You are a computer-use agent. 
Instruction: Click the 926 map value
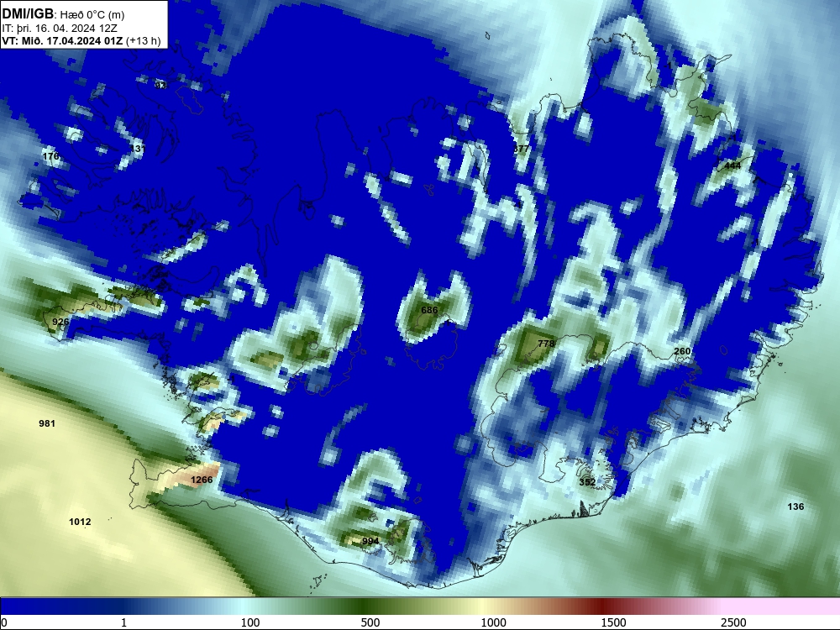[x=60, y=322]
